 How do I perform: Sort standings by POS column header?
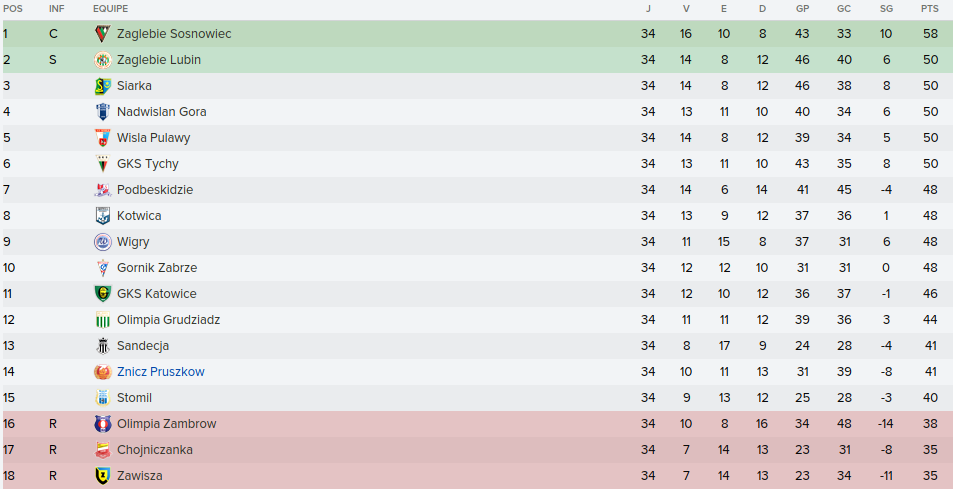tap(13, 9)
